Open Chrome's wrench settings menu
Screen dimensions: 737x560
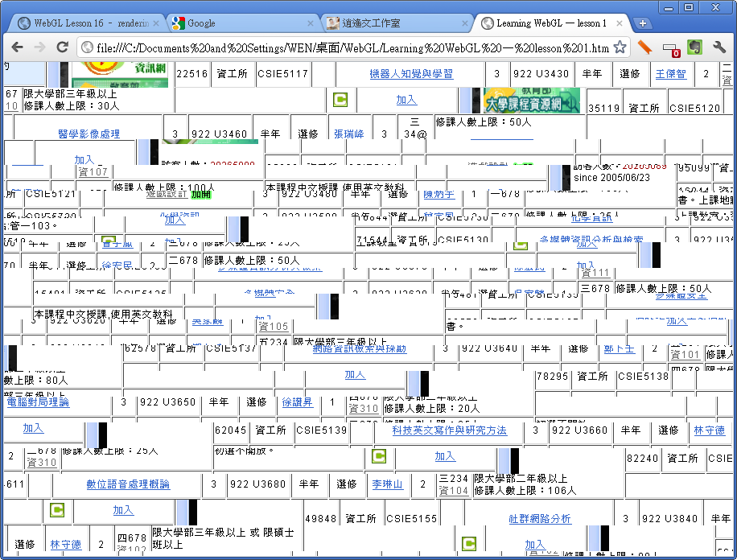point(719,47)
